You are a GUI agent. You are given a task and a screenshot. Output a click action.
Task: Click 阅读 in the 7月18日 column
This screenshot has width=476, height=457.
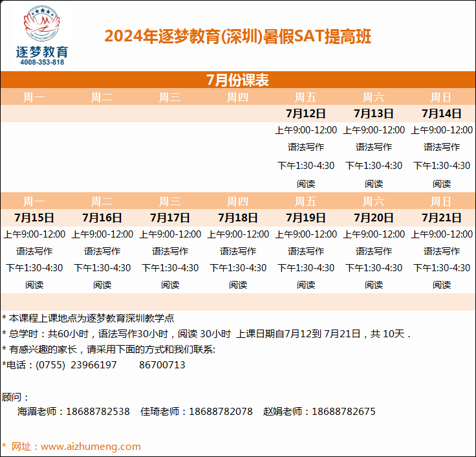238,285
